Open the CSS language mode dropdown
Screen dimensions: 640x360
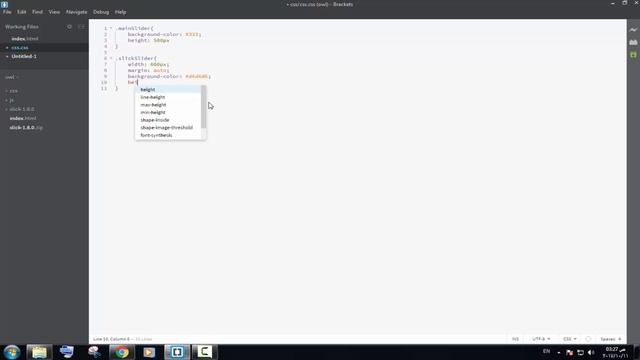coord(570,339)
